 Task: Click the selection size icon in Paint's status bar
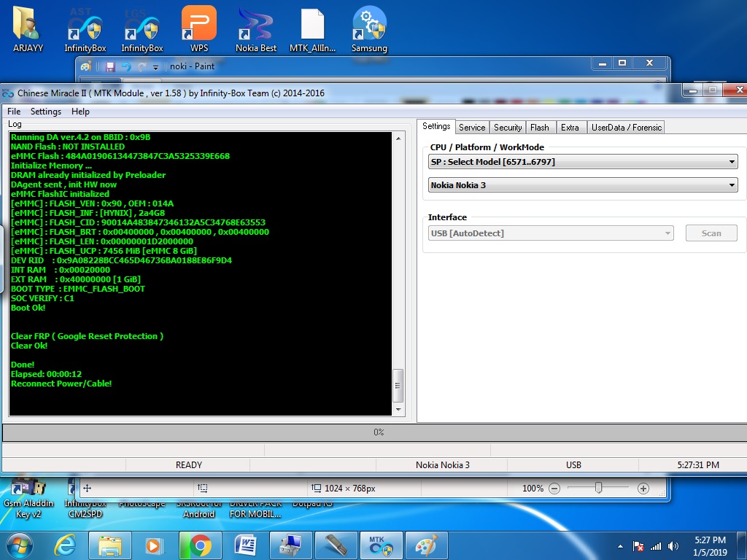click(x=203, y=488)
